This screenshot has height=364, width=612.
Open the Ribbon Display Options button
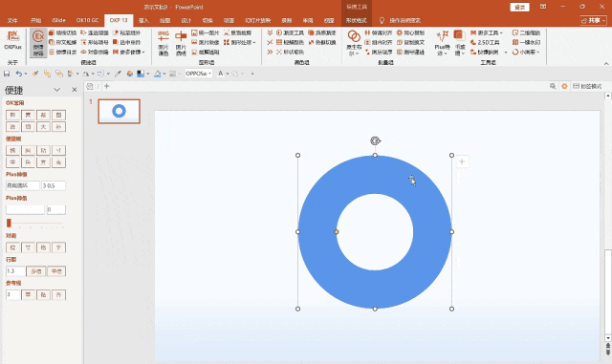click(x=543, y=7)
